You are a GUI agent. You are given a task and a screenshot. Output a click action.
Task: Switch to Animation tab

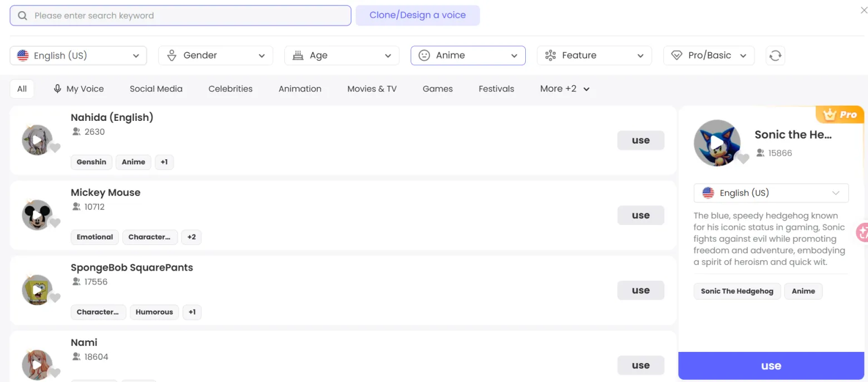300,89
